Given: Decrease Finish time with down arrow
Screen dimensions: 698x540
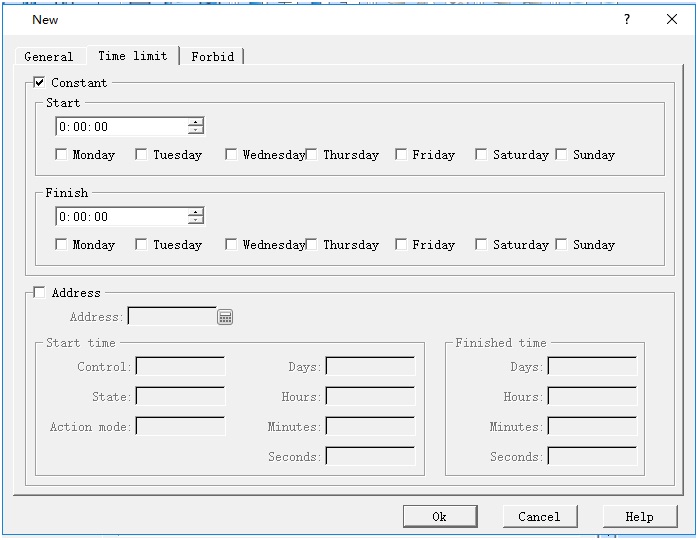Looking at the screenshot, I should 195,221.
